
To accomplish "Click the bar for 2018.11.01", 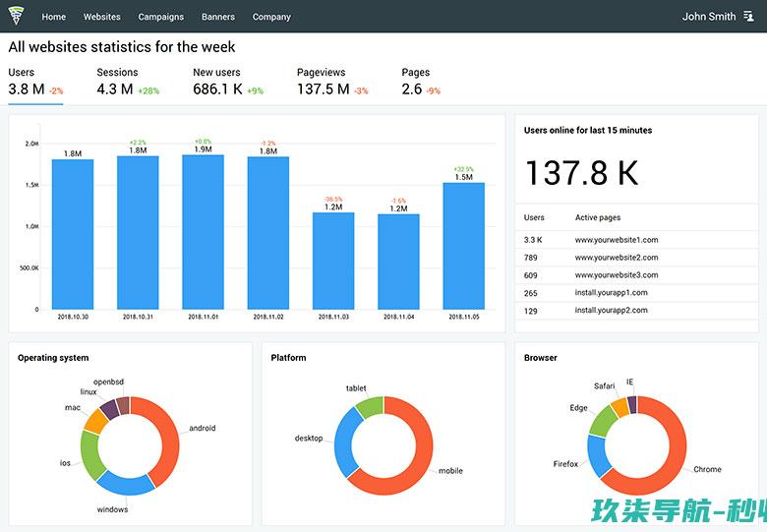I will [x=203, y=232].
